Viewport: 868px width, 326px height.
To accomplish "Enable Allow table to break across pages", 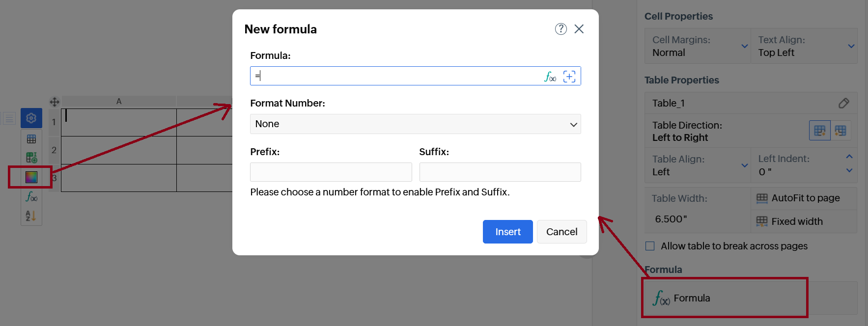I will point(650,246).
